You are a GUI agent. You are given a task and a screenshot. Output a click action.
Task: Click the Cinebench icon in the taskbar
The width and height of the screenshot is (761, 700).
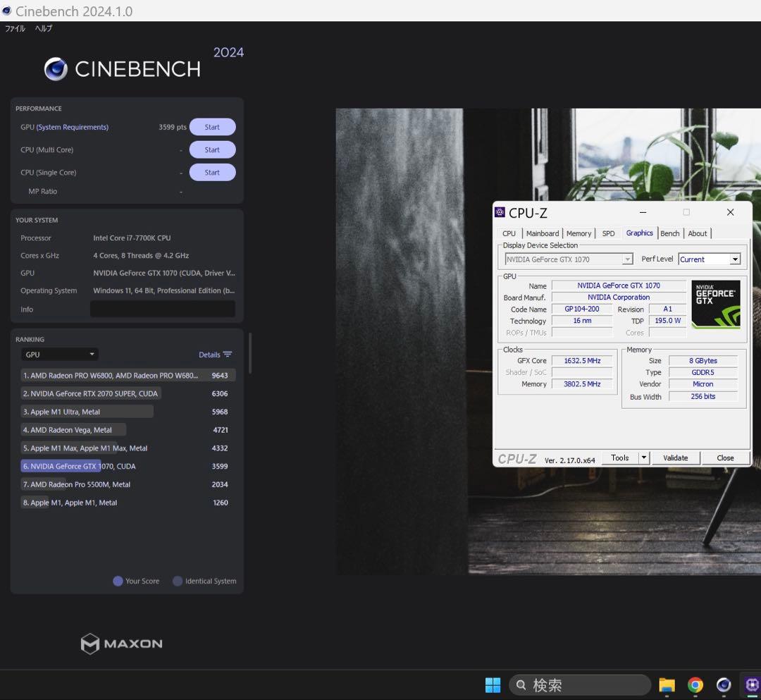click(x=724, y=684)
